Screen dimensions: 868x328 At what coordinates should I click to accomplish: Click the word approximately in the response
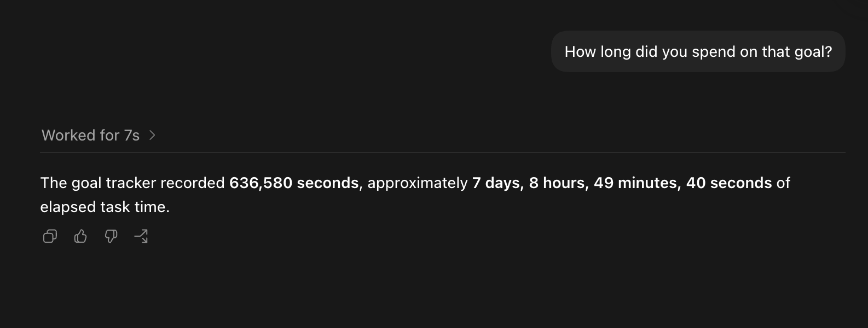(418, 183)
